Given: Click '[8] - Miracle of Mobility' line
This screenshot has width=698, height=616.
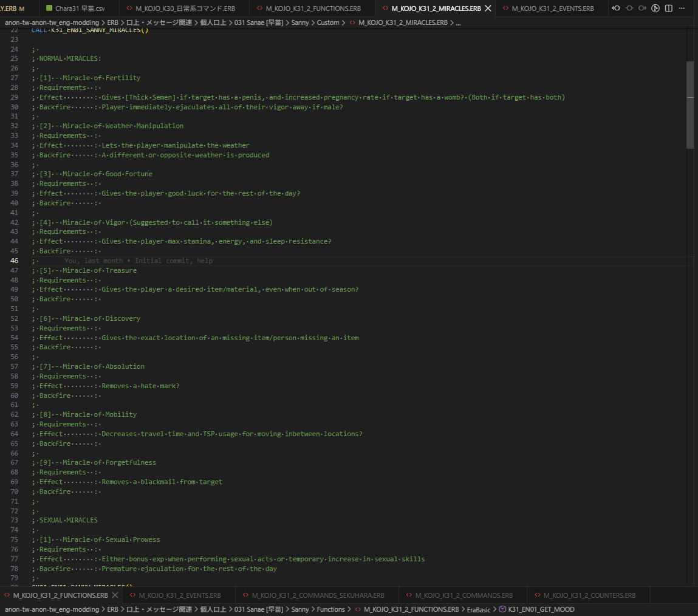Looking at the screenshot, I should (84, 414).
